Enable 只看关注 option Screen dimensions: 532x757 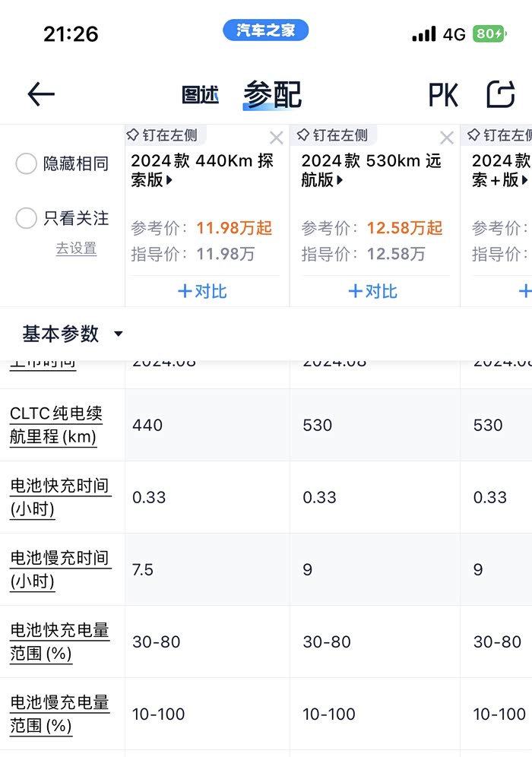click(x=27, y=219)
